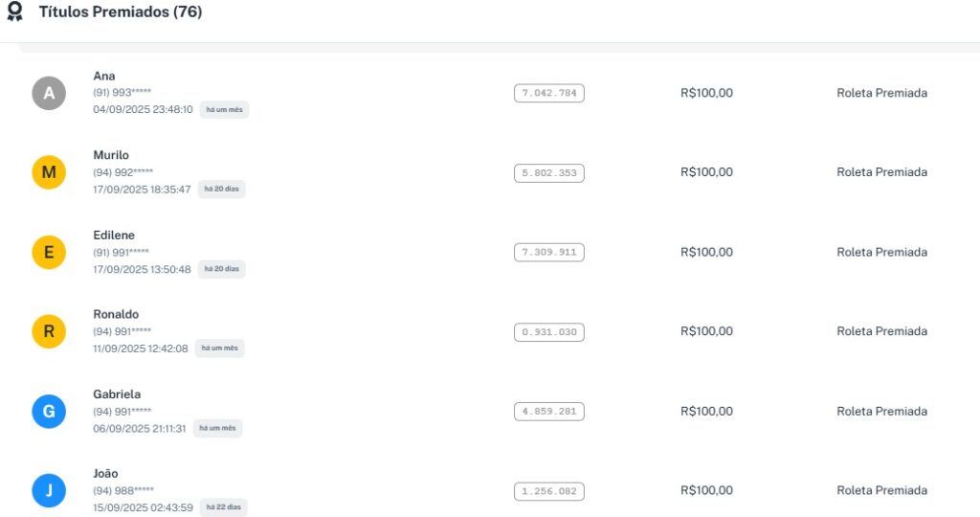Click ticket number badge 7.309.911
The height and width of the screenshot is (517, 980).
pos(548,253)
